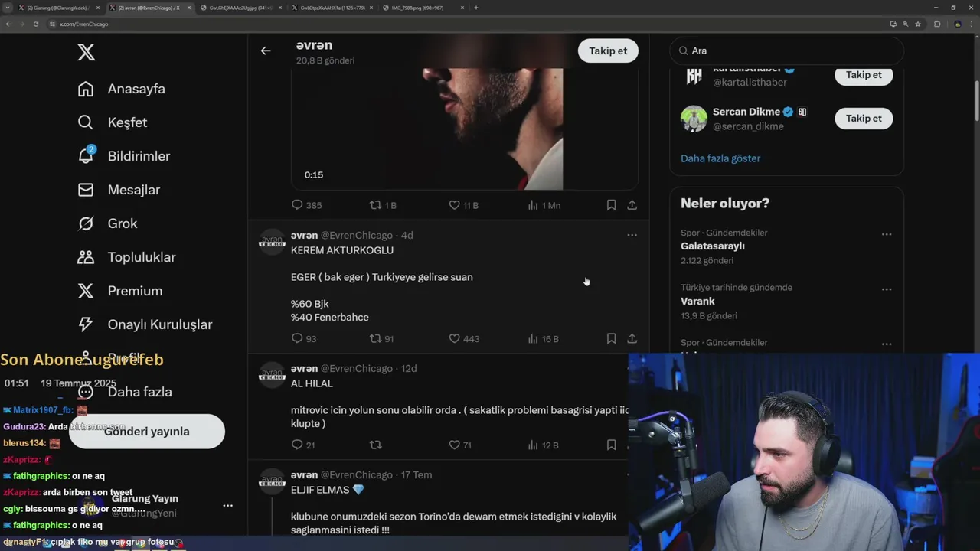Open more options for Galatasaraylı trend
This screenshot has height=551, width=980.
(886, 234)
